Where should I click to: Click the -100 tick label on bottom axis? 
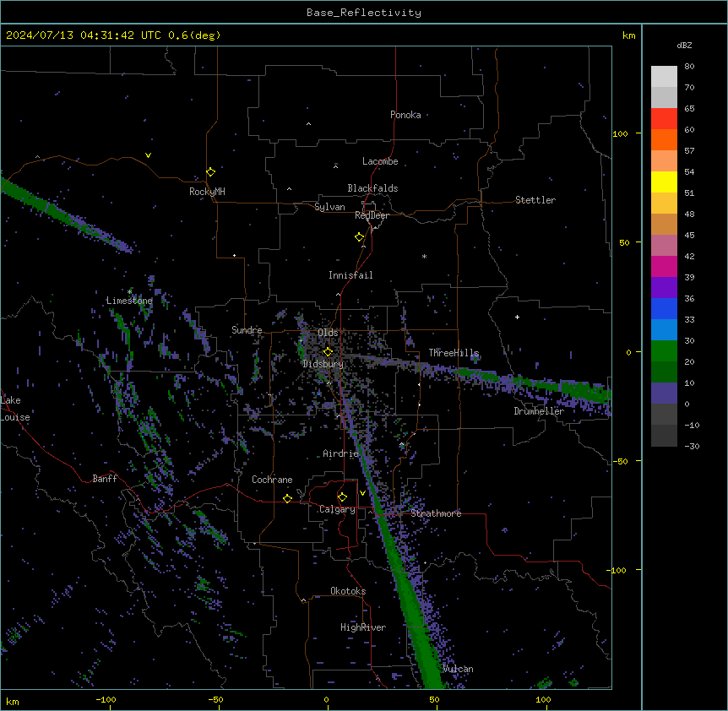click(x=106, y=699)
